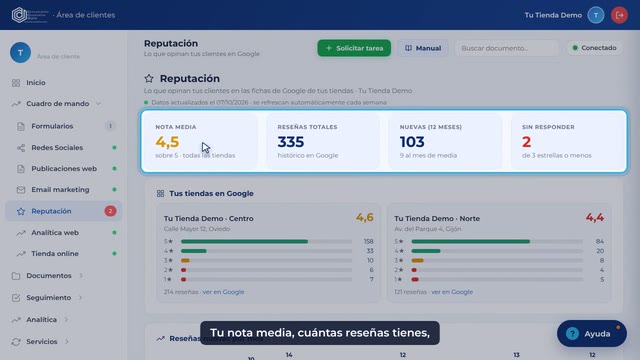Screen dimensions: 640x360
Task: Click the Tu Tienda Demo header name
Action: (553, 15)
